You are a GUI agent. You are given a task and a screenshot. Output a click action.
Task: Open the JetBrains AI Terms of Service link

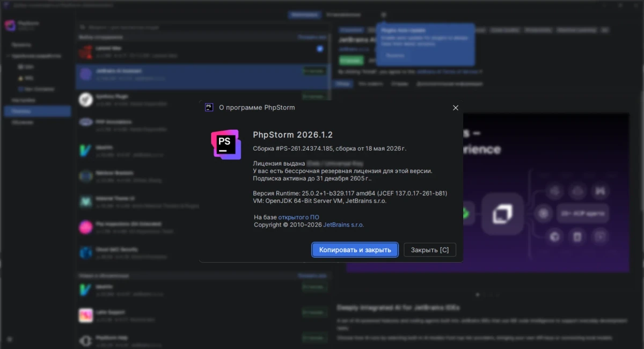coord(448,71)
